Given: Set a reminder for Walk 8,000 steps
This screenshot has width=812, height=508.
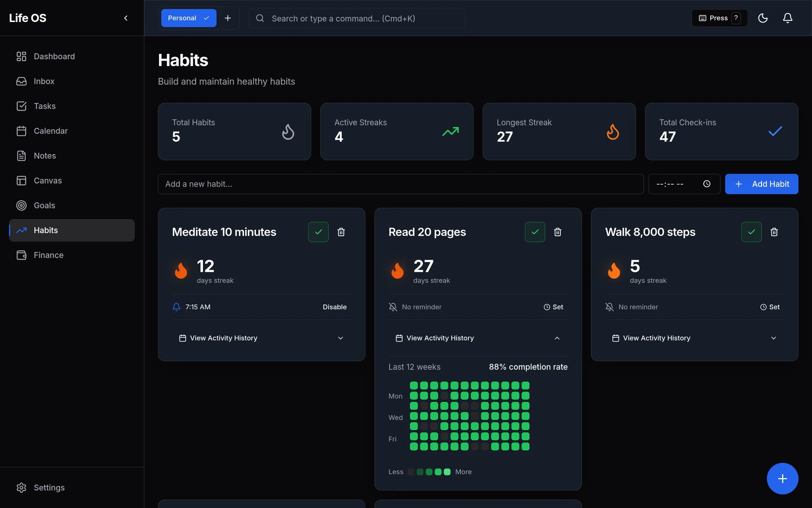Looking at the screenshot, I should 770,307.
